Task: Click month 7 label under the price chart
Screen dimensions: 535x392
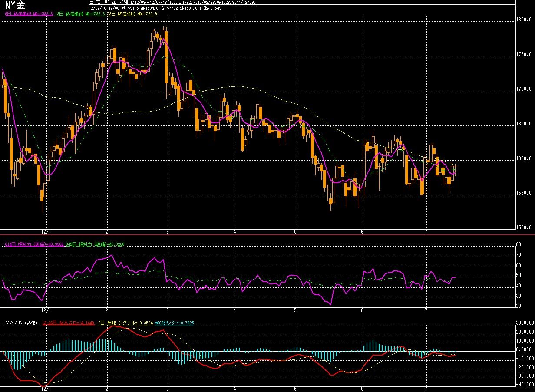Action: pyautogui.click(x=427, y=232)
